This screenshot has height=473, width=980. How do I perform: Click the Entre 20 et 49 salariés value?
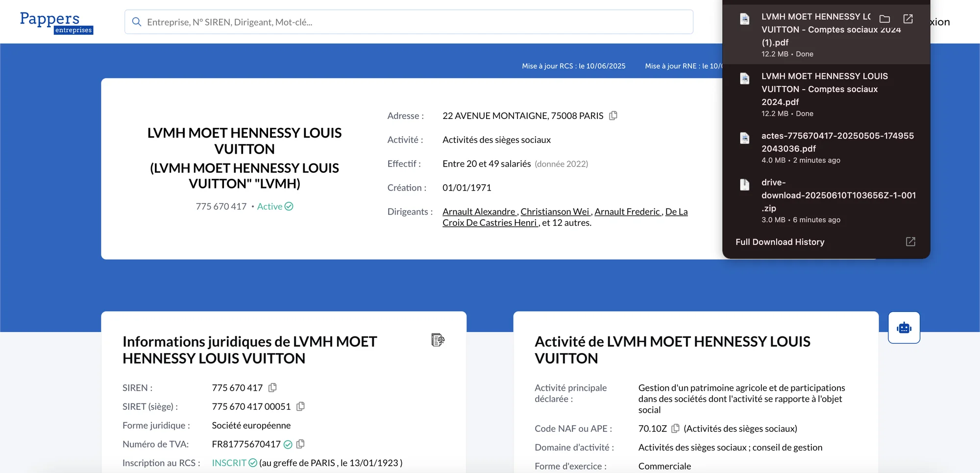coord(487,164)
